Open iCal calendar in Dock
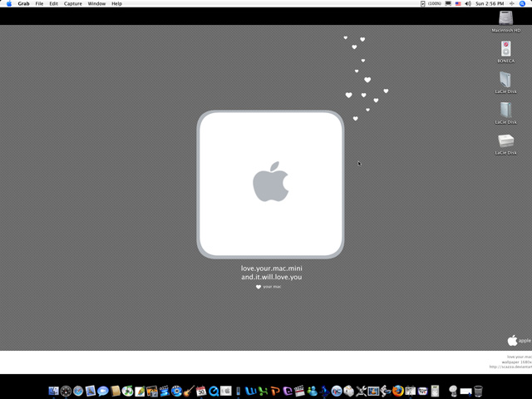Viewport: 532px width, 399px height. click(201, 392)
